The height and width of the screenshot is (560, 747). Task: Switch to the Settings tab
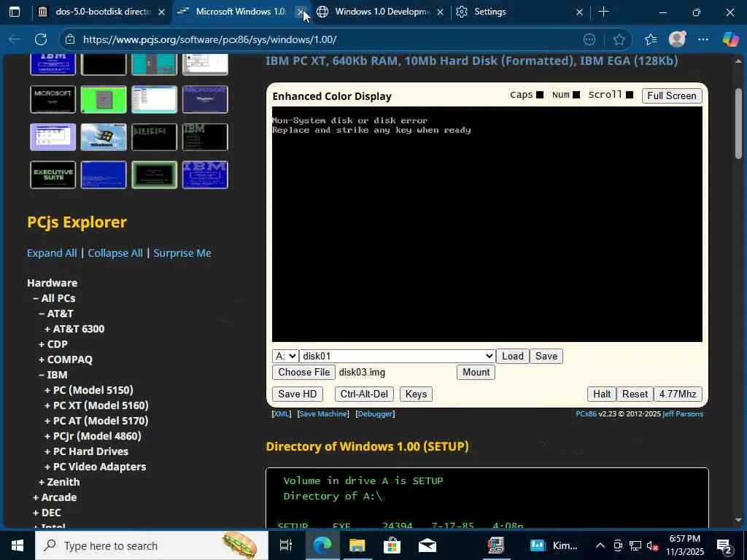(x=519, y=12)
